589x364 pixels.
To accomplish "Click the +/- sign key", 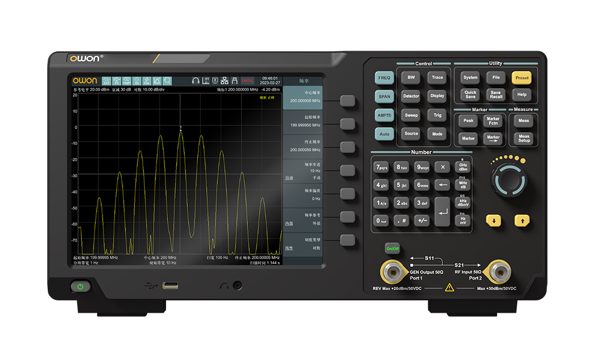I will (x=422, y=220).
